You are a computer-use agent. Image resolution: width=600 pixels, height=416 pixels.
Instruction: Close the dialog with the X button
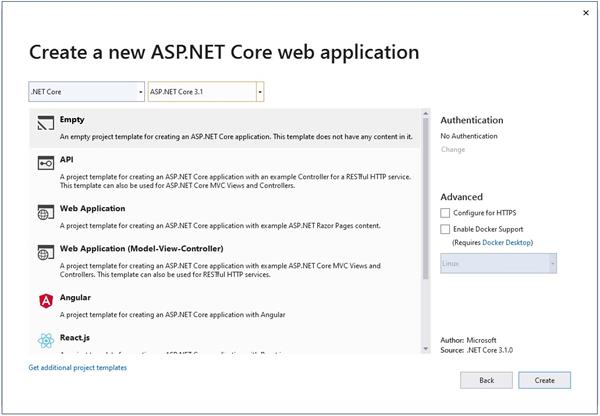pyautogui.click(x=585, y=13)
